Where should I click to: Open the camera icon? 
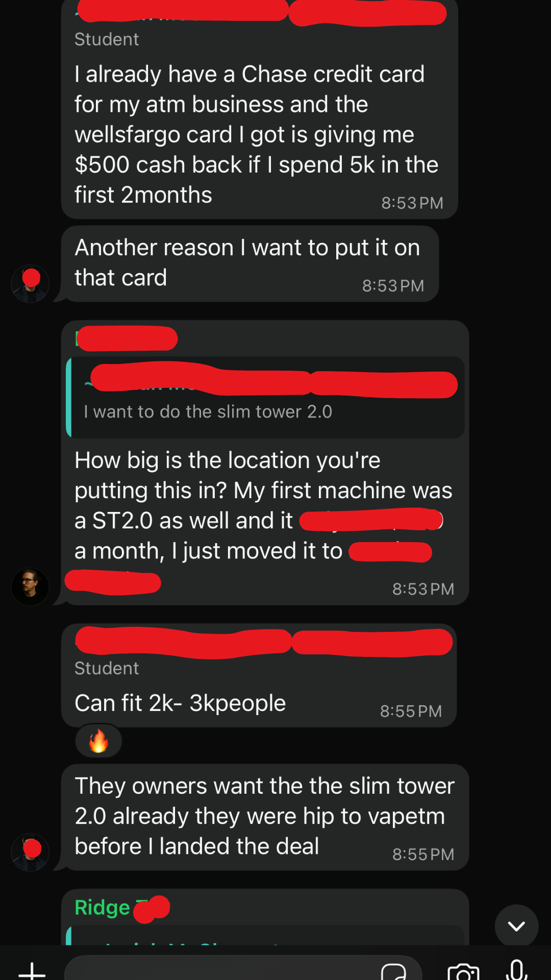tap(463, 971)
